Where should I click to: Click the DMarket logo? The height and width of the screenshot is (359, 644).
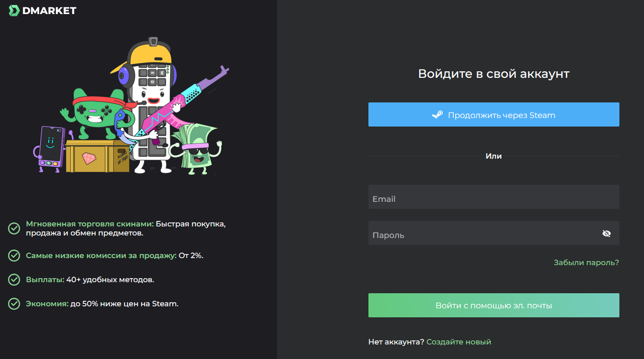point(43,10)
